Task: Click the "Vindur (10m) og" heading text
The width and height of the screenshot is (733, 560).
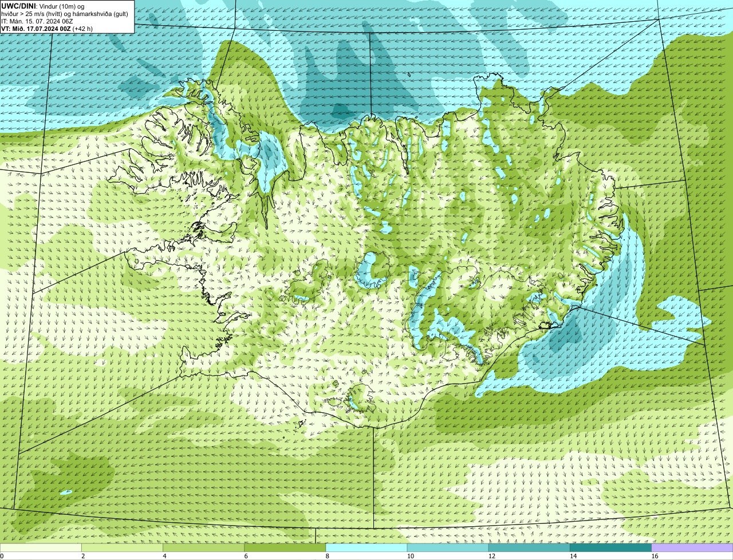Action: [x=61, y=6]
